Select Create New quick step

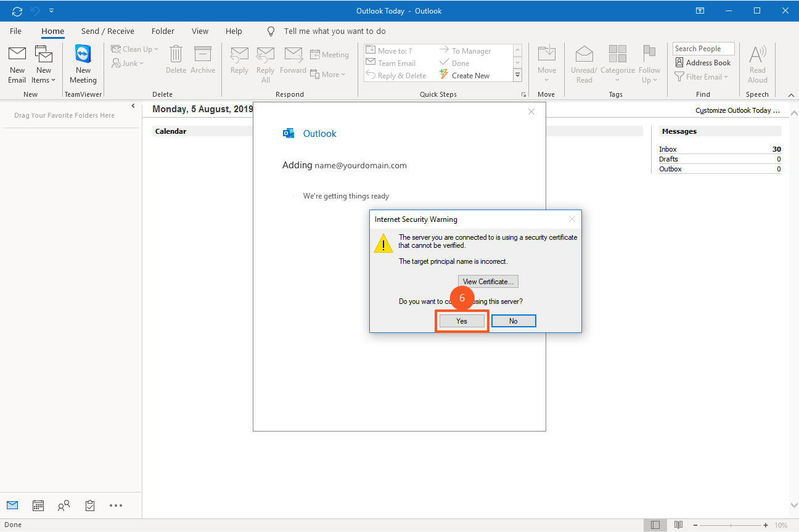[470, 76]
